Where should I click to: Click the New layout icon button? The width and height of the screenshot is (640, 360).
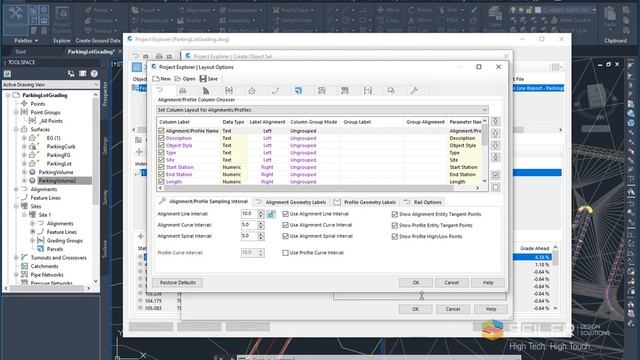coord(162,79)
